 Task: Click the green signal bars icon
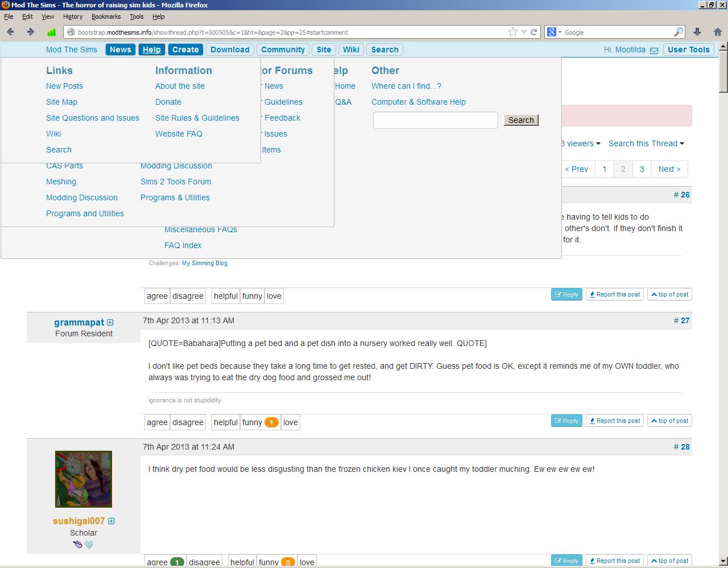pyautogui.click(x=51, y=32)
